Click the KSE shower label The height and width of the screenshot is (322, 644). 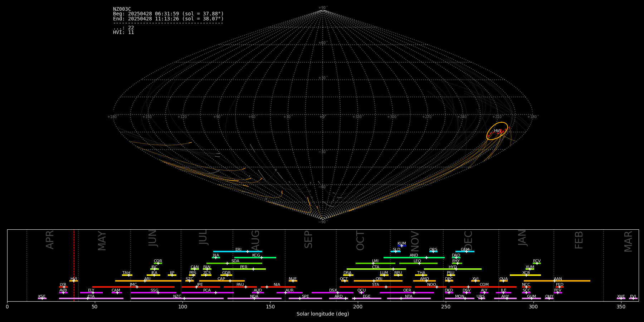tap(42, 297)
